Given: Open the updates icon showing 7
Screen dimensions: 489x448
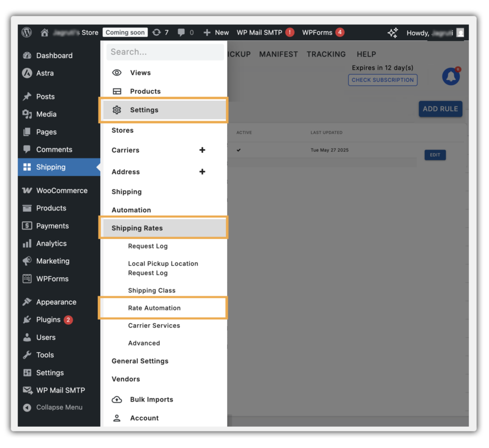Looking at the screenshot, I should tap(161, 32).
